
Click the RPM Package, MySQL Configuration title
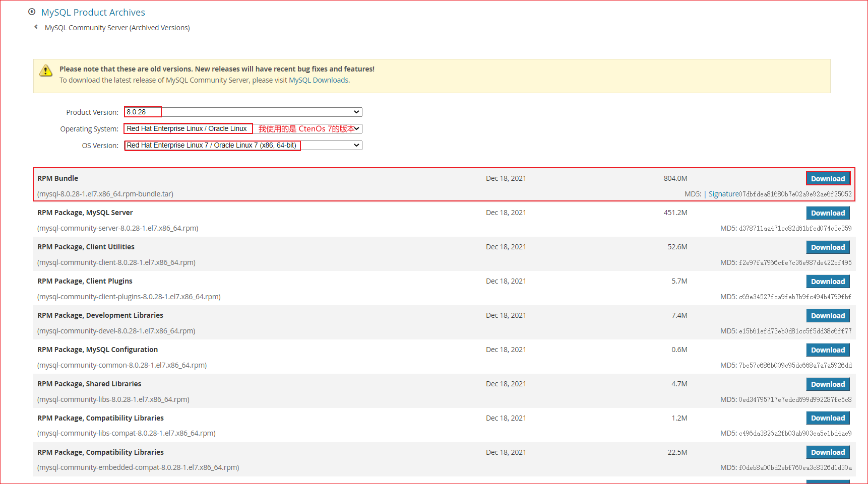coord(98,350)
